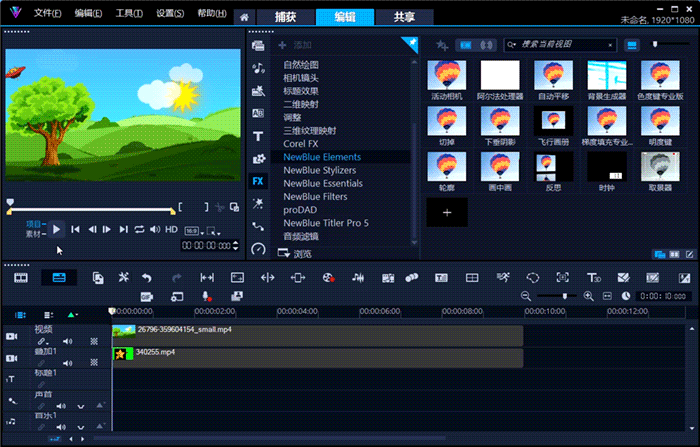Select the 画中画 filter thumbnail

[500, 171]
